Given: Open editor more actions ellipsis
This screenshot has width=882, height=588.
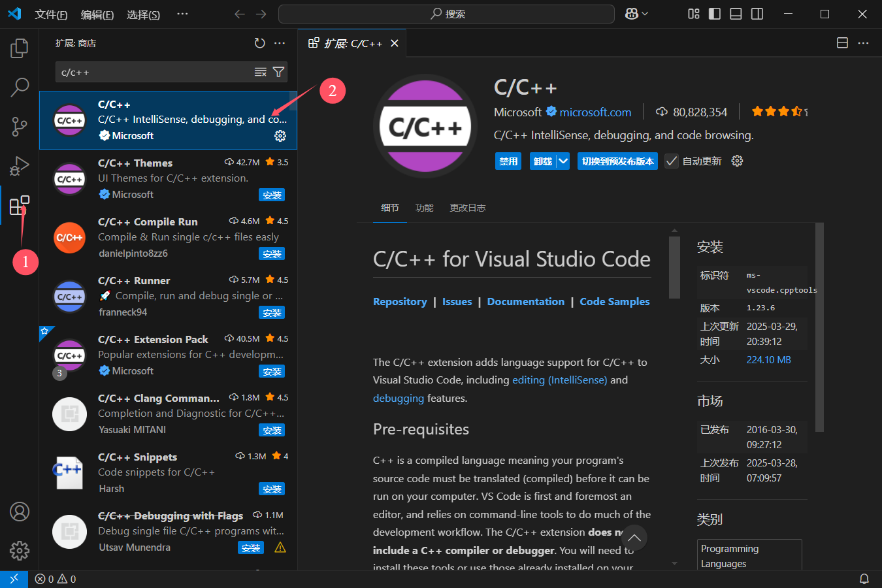Looking at the screenshot, I should click(x=864, y=43).
